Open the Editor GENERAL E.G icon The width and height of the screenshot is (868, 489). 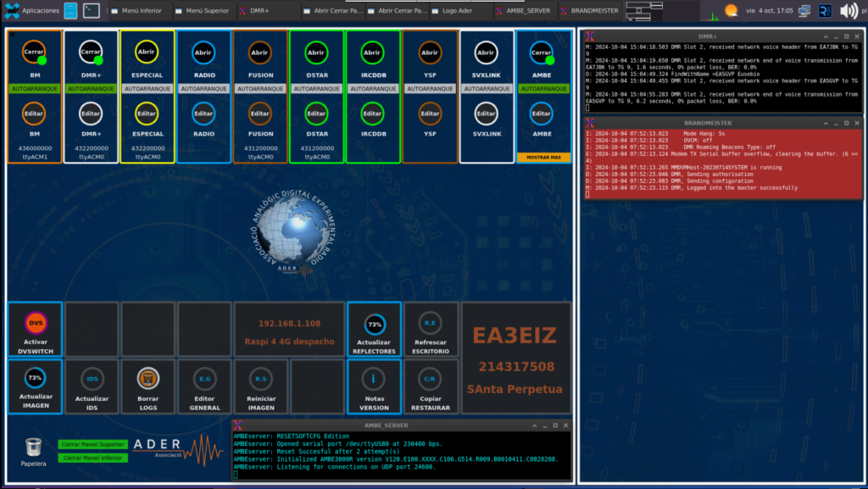point(205,379)
